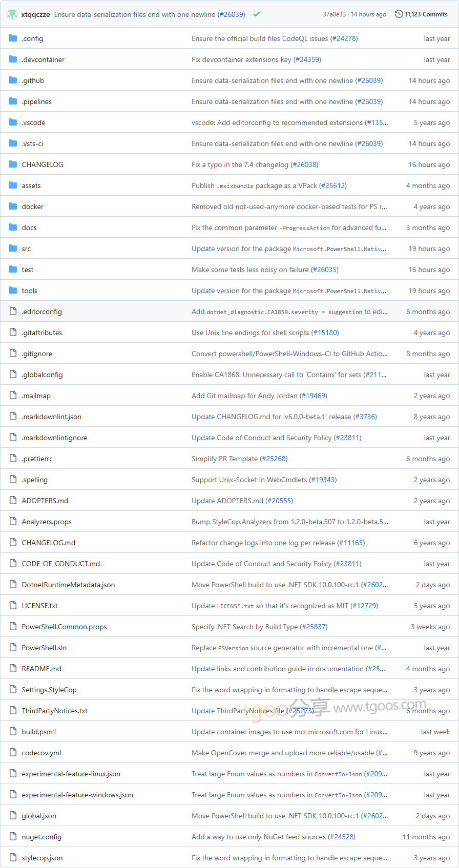Click the .devcontainer folder icon
This screenshot has width=459, height=868.
pos(13,59)
